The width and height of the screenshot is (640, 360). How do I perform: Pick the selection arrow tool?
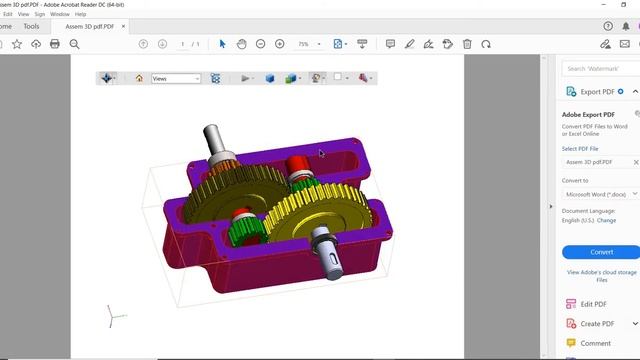click(x=222, y=44)
